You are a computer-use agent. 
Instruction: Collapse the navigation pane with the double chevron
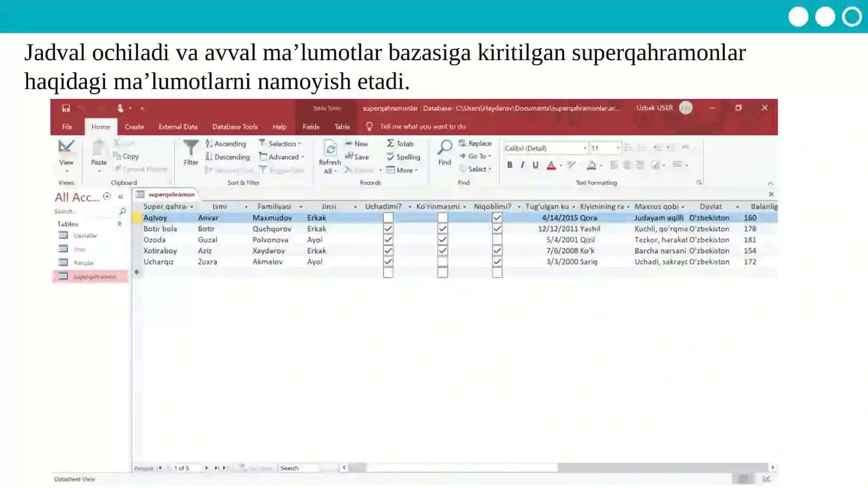click(120, 197)
